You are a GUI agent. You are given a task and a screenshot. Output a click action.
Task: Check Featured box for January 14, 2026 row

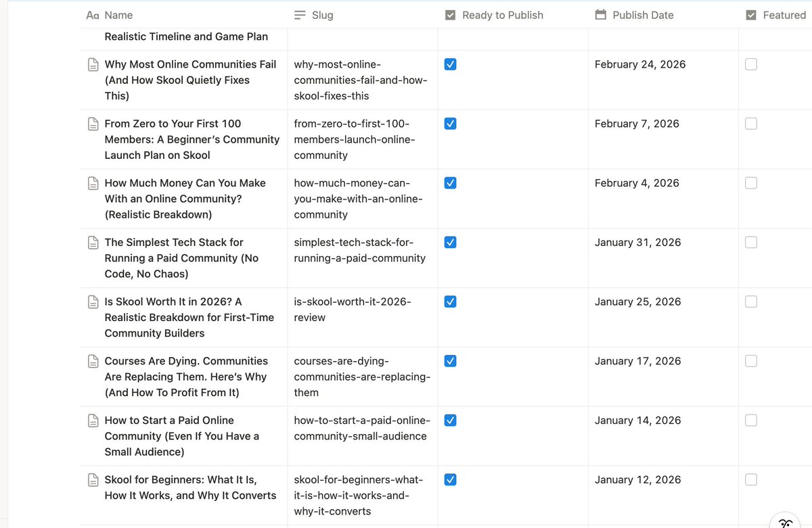click(x=751, y=421)
